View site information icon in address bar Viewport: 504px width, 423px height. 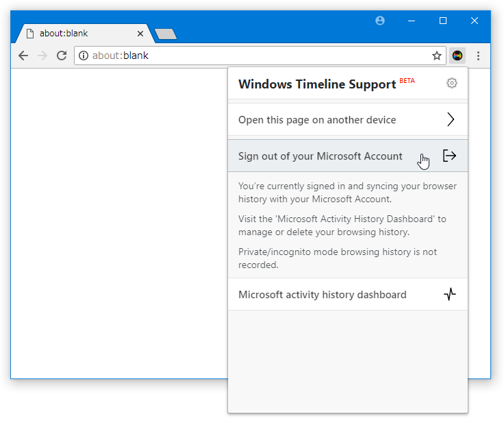point(84,56)
